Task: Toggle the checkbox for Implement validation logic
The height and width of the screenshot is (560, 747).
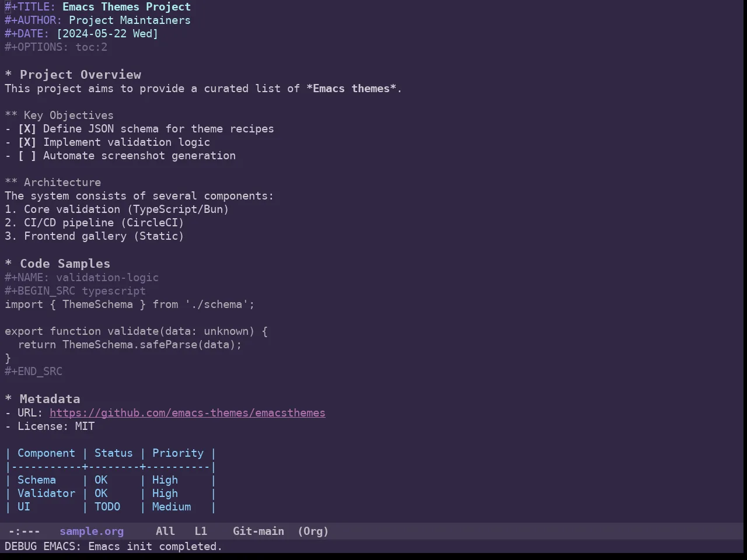Action: [27, 142]
